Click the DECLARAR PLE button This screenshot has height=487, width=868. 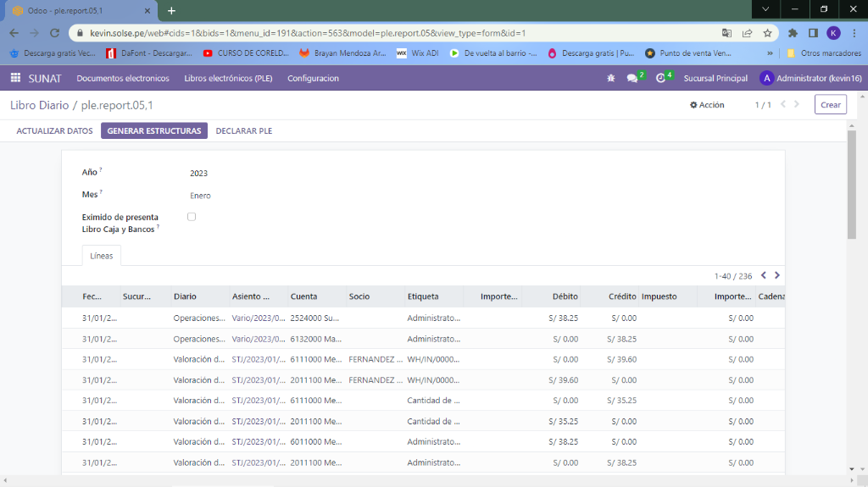coord(244,131)
